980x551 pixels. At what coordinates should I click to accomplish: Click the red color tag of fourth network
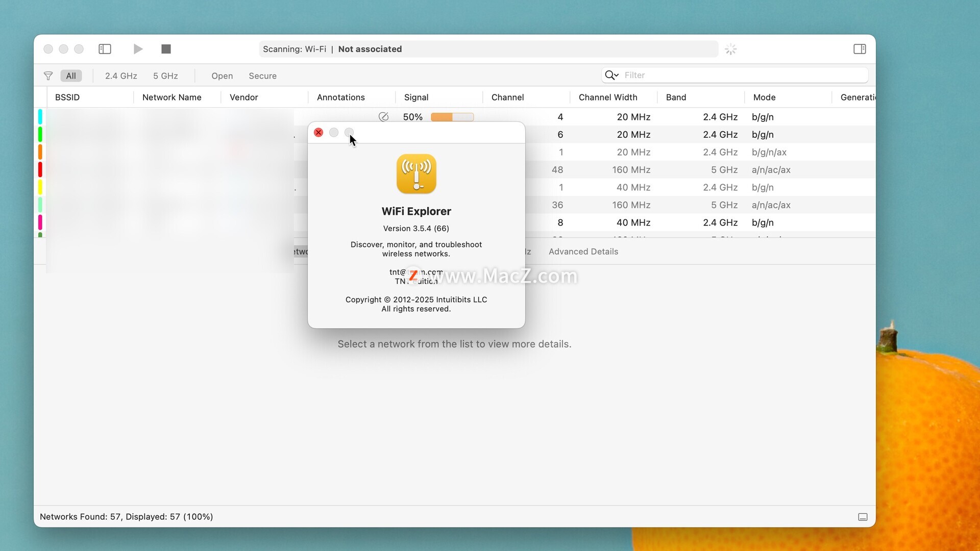click(40, 169)
